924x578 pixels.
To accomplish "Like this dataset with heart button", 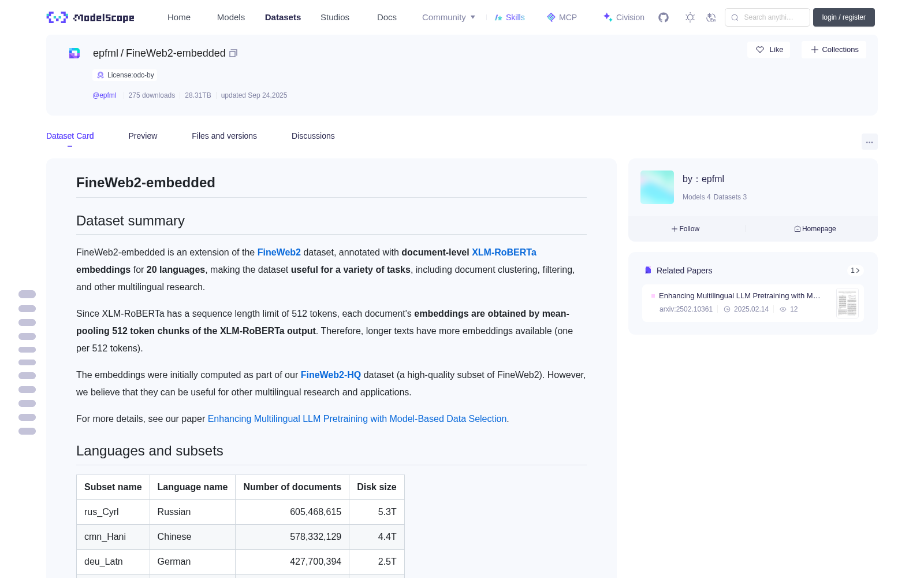I will pos(769,50).
